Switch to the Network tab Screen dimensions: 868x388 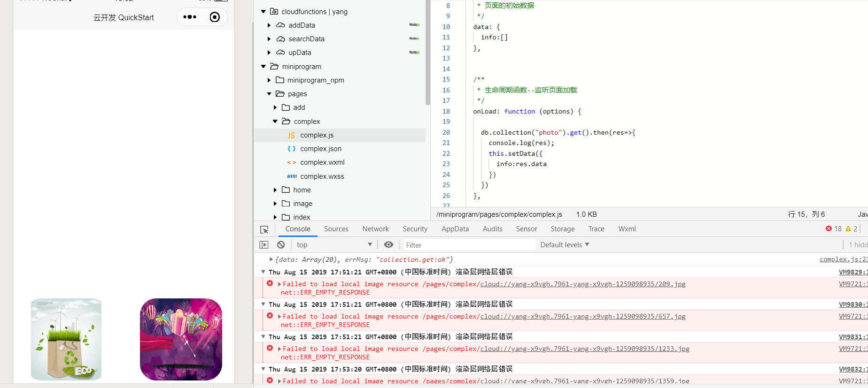375,229
